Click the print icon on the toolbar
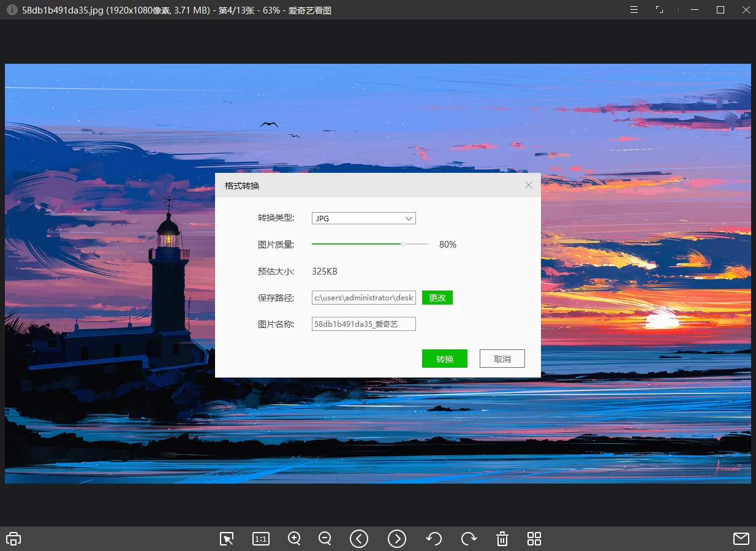This screenshot has width=756, height=551. click(x=13, y=539)
